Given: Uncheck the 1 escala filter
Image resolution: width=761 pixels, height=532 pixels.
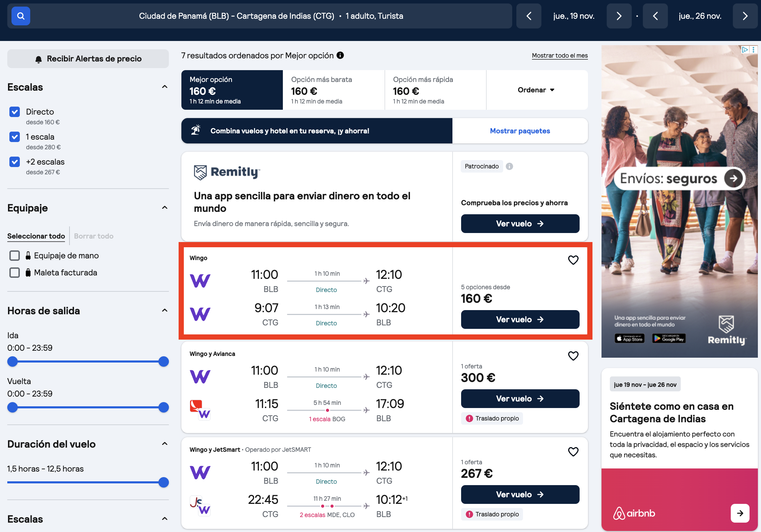Looking at the screenshot, I should click(x=15, y=137).
